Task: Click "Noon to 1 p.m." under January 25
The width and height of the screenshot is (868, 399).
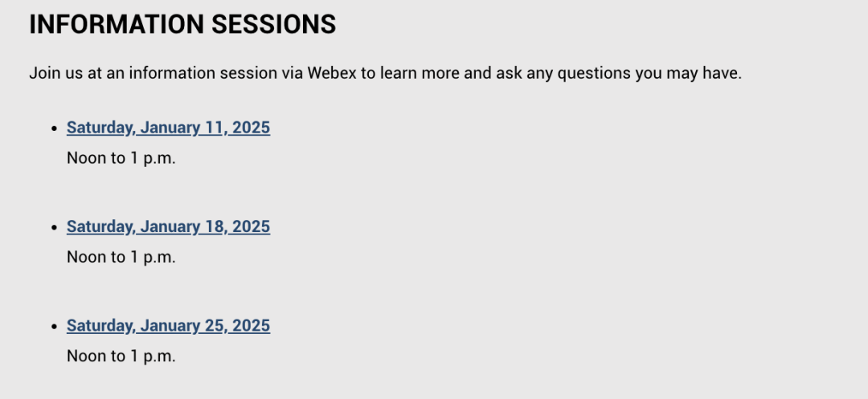Action: (x=121, y=356)
